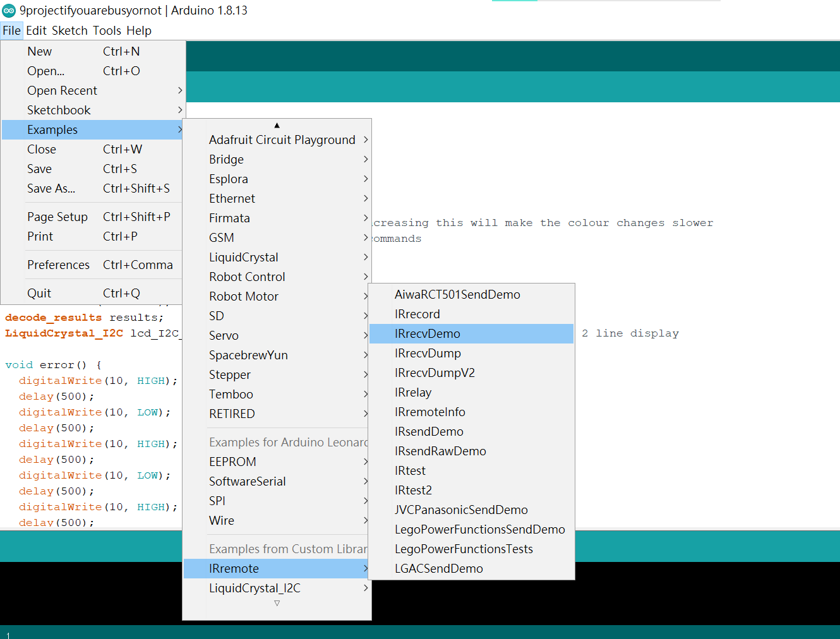Choose Close in the File menu

tap(93, 149)
